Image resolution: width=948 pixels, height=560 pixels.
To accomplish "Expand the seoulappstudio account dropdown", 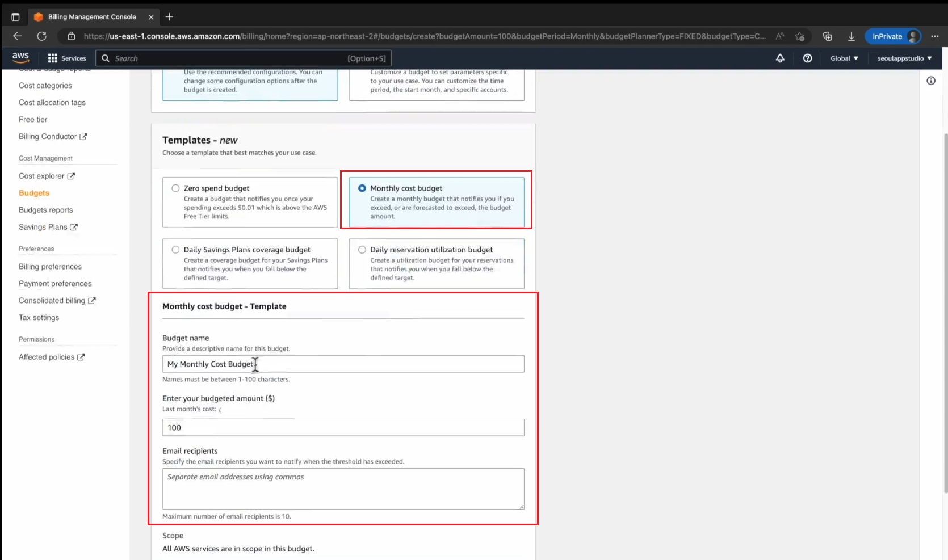I will click(904, 58).
